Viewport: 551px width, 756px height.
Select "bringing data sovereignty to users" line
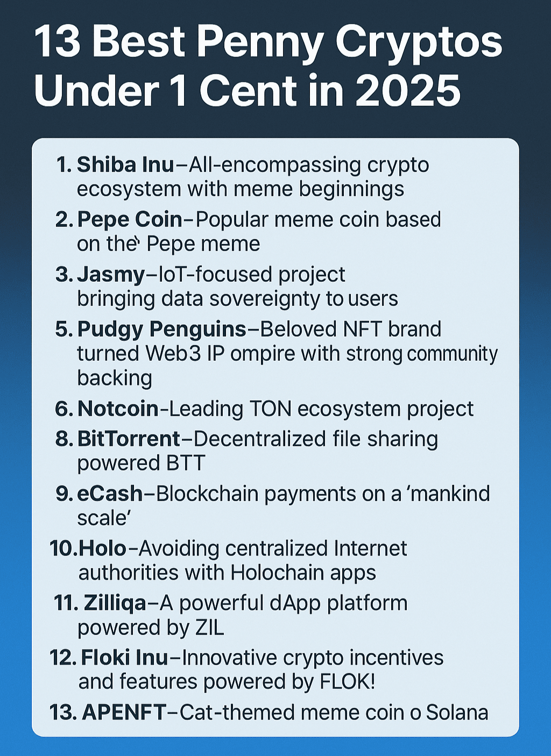[x=237, y=299]
